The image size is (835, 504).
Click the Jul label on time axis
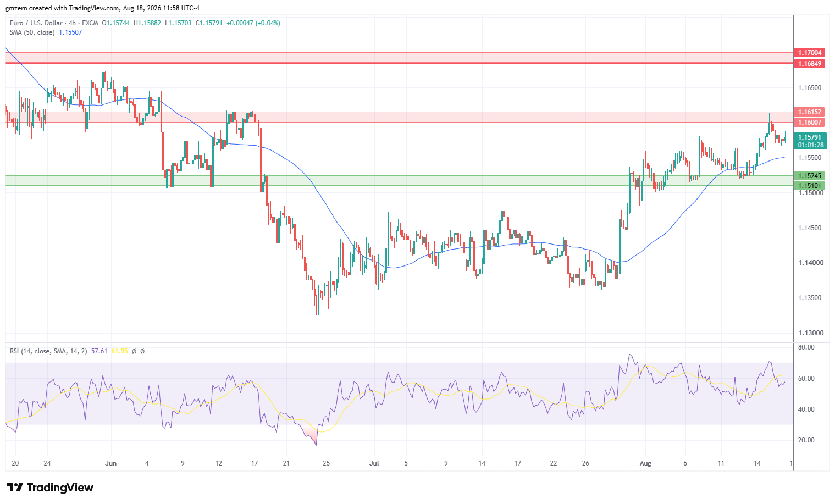pos(374,463)
